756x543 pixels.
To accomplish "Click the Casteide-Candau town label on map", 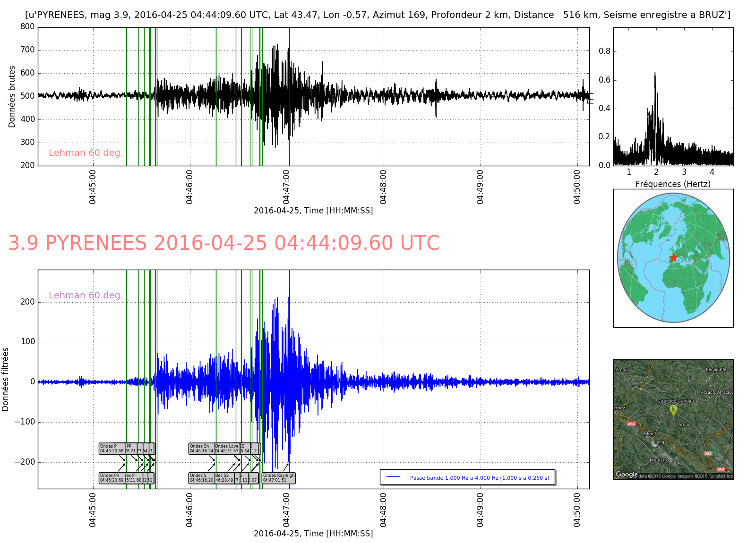I will click(676, 401).
